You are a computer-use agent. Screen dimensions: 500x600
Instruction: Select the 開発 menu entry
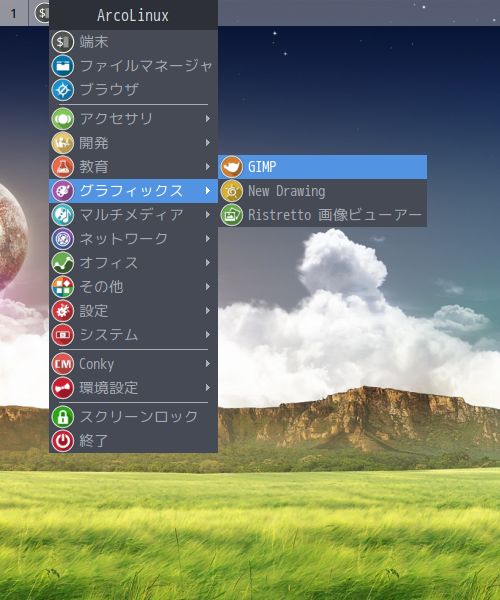[x=134, y=143]
